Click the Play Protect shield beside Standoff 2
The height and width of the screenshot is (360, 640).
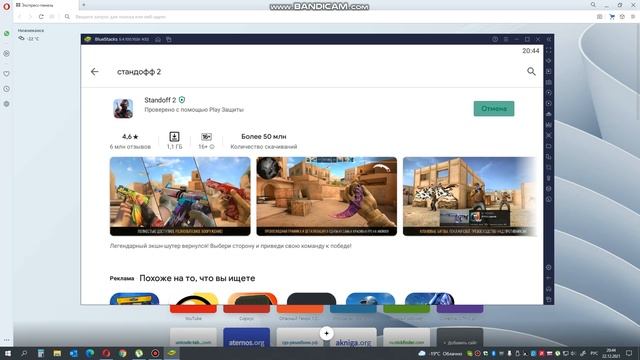coord(182,100)
